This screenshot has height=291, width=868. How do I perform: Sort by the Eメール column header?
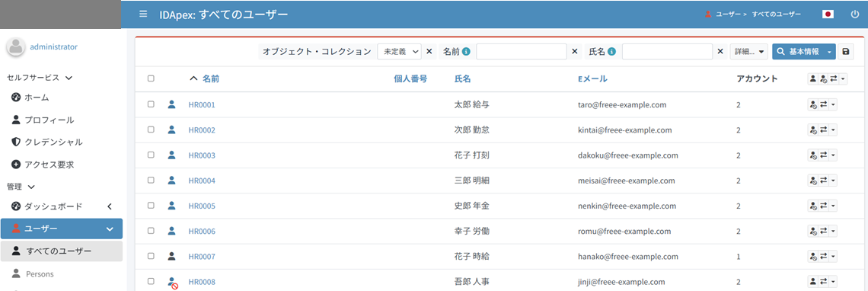point(592,78)
